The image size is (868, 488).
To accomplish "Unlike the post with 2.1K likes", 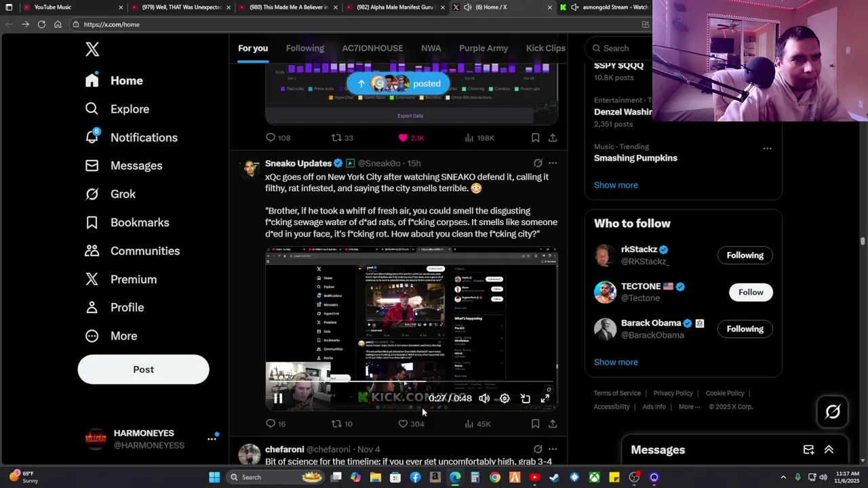I will [x=411, y=138].
